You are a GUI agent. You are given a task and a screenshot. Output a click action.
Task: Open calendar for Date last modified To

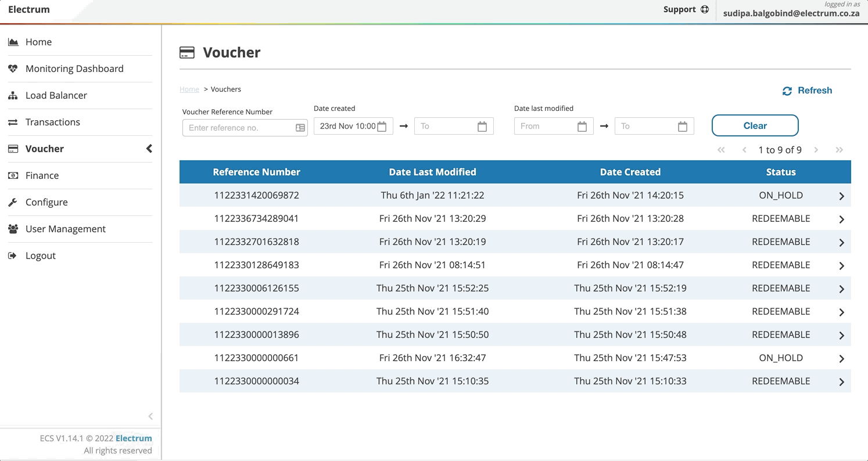point(683,127)
